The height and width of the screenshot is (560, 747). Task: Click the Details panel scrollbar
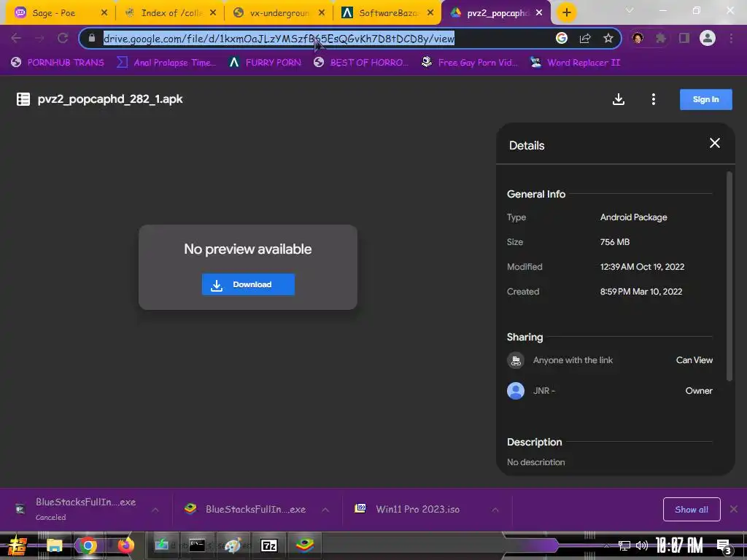coord(729,276)
